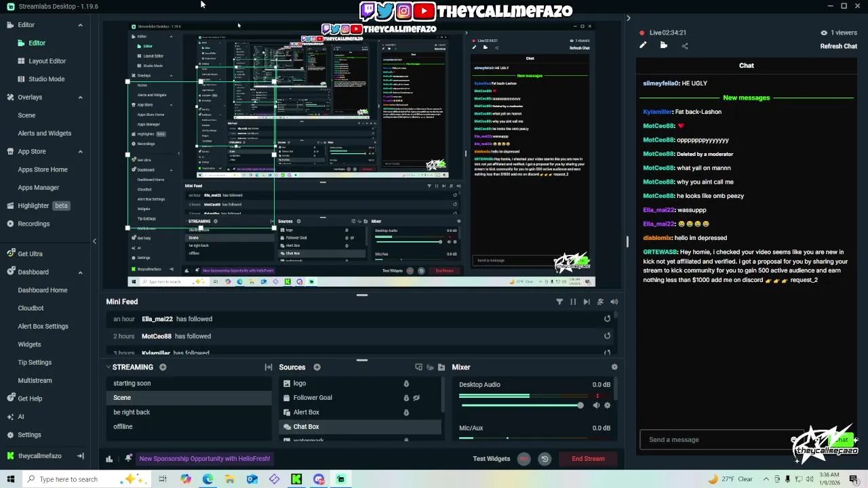Viewport: 868px width, 488px height.
Task: Show hidden Follower Goal source
Action: coord(416,398)
